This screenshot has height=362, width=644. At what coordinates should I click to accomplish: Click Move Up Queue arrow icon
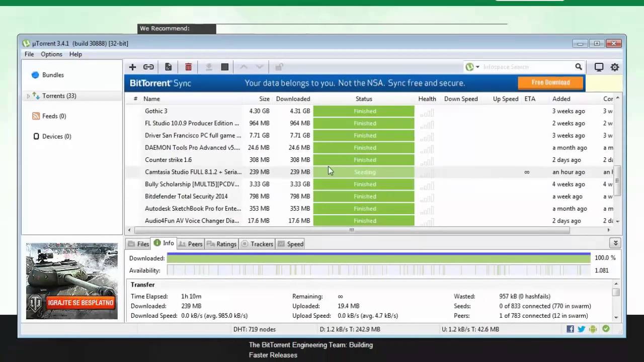point(244,67)
